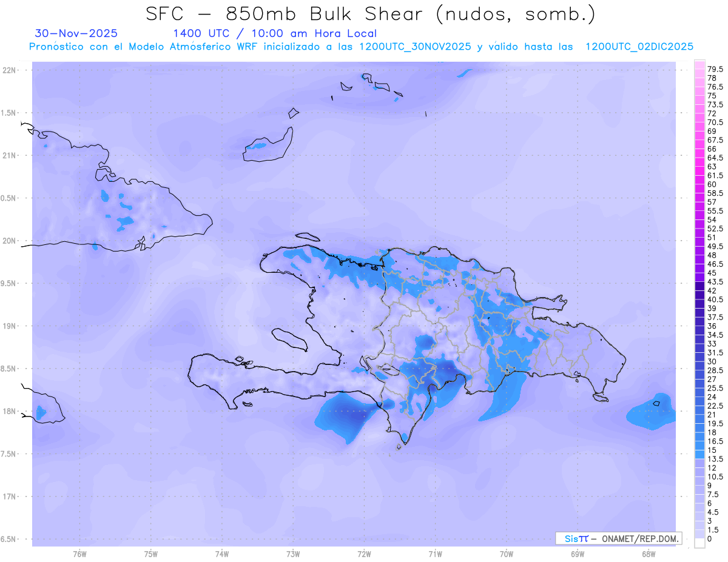
Task: Click the latitude axis label "22N"
Action: pyautogui.click(x=10, y=70)
